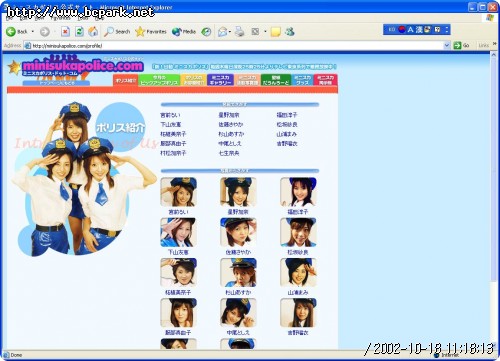Open the 星野加奈 profile photo thumbnail
This screenshot has width=500, height=361.
click(238, 192)
